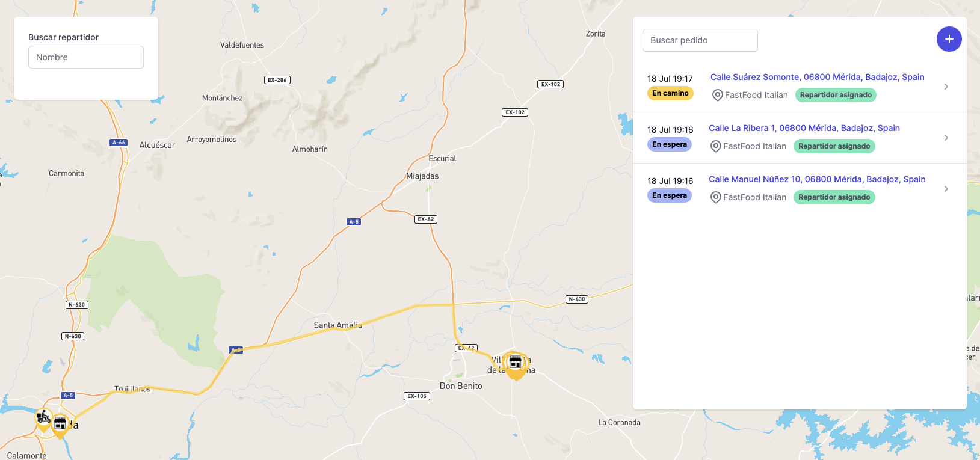Click the N-430 road sign on map

coord(577,299)
